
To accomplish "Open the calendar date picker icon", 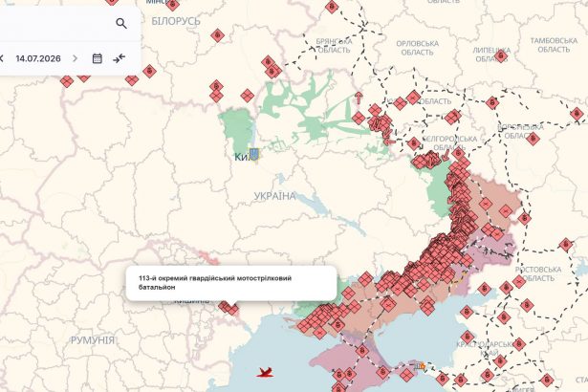I will pyautogui.click(x=98, y=58).
